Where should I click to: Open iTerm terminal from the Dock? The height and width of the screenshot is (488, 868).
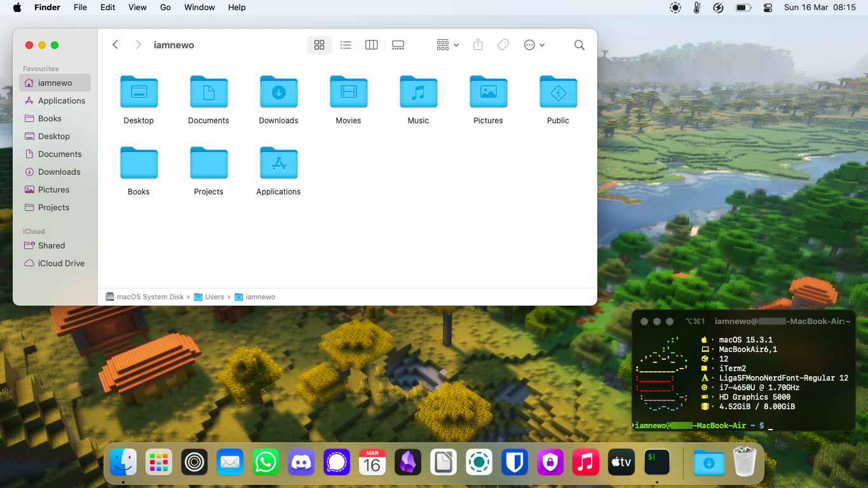(x=657, y=463)
